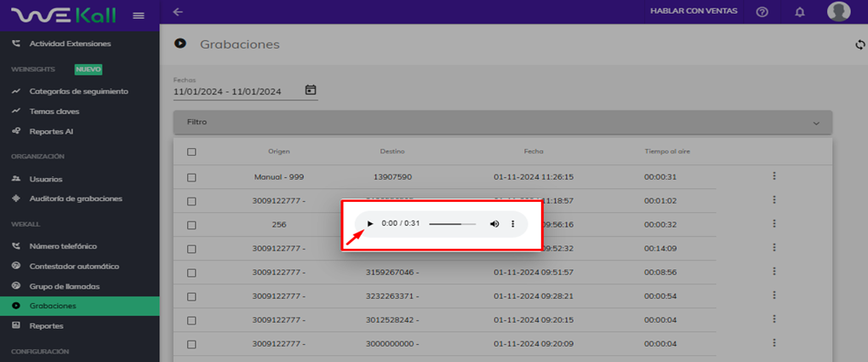868x362 pixels.
Task: Open options menu for 00:08:56 row
Action: tap(774, 271)
